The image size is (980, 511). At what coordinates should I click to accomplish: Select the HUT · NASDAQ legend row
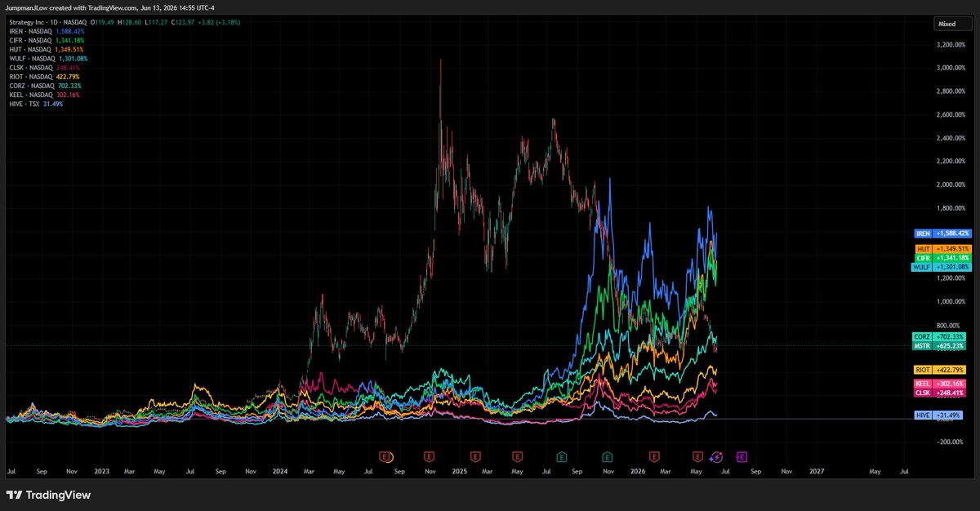[x=45, y=49]
